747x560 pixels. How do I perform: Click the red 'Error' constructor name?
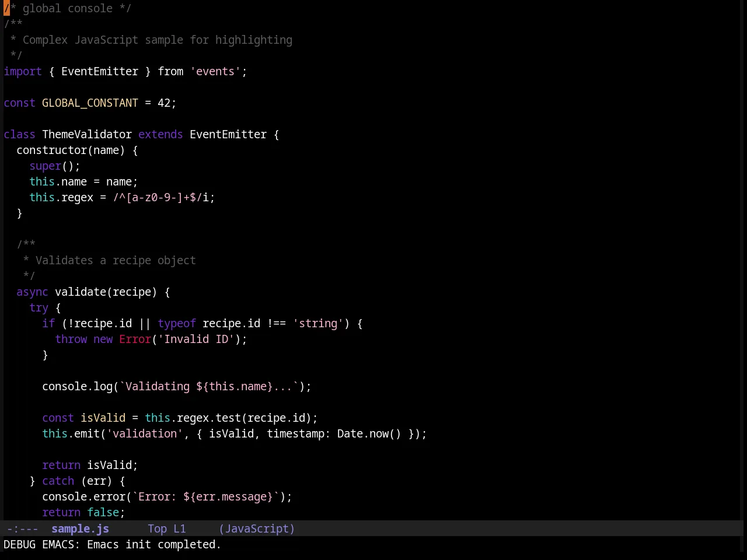pyautogui.click(x=135, y=339)
